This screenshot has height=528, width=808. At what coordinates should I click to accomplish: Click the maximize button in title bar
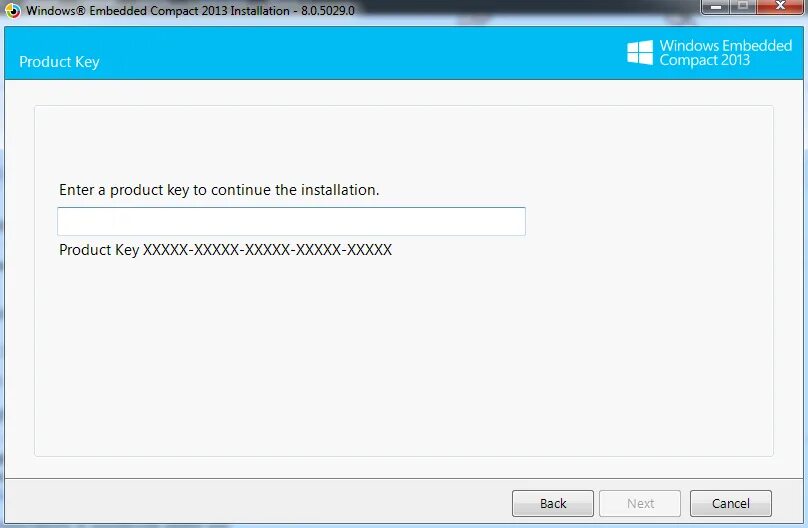[x=743, y=6]
